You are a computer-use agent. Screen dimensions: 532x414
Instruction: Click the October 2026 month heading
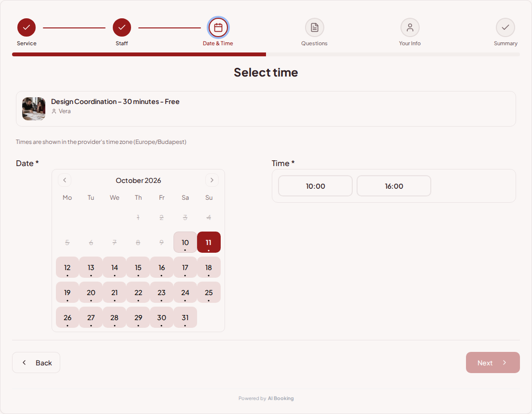[x=138, y=181]
